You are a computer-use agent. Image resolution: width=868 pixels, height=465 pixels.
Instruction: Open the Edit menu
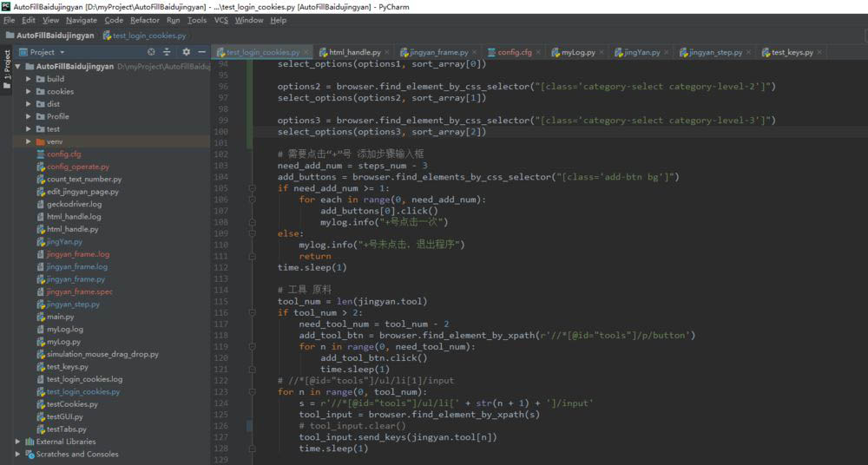[x=29, y=20]
